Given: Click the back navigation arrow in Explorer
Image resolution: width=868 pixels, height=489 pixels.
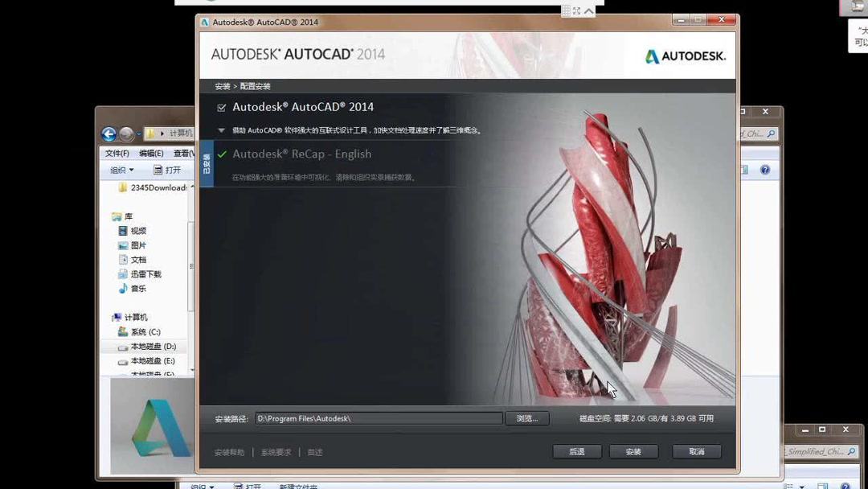Looking at the screenshot, I should (x=108, y=134).
